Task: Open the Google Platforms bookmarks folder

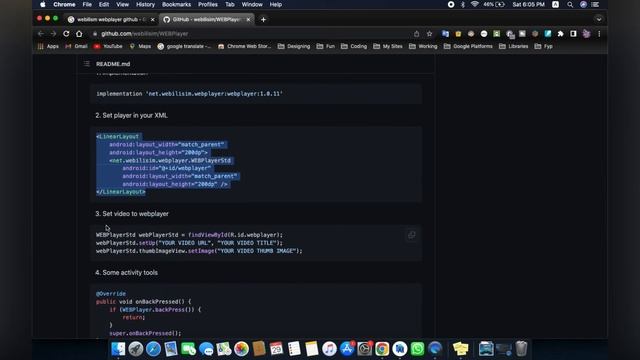Action: (468, 47)
